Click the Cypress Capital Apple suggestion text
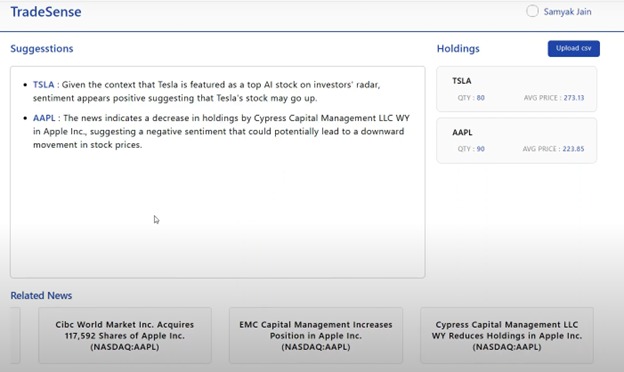 point(221,131)
